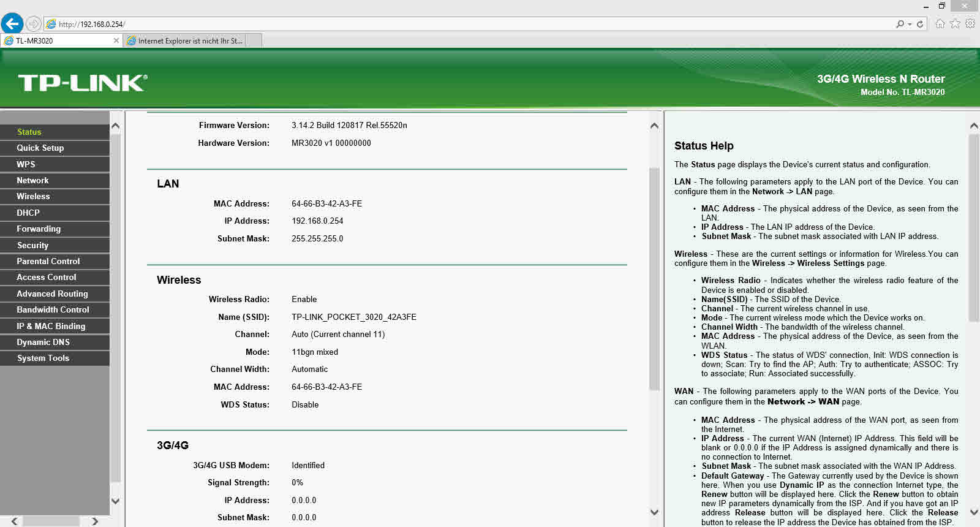The width and height of the screenshot is (980, 527).
Task: Click sidebar horizontal scroll right arrow
Action: pos(95,521)
